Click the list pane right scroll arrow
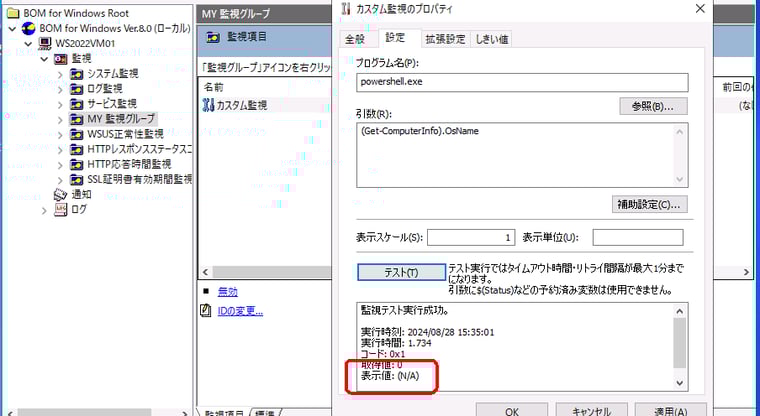Image resolution: width=760 pixels, height=416 pixels. pyautogui.click(x=746, y=272)
